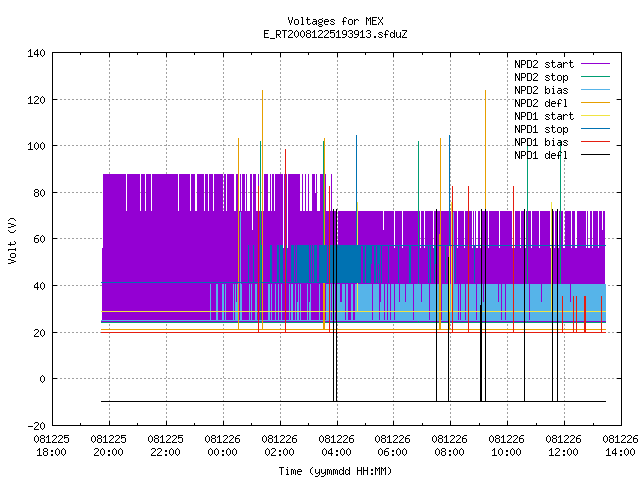
Task: Click the y-axis tick value 140
Action: tap(36, 53)
